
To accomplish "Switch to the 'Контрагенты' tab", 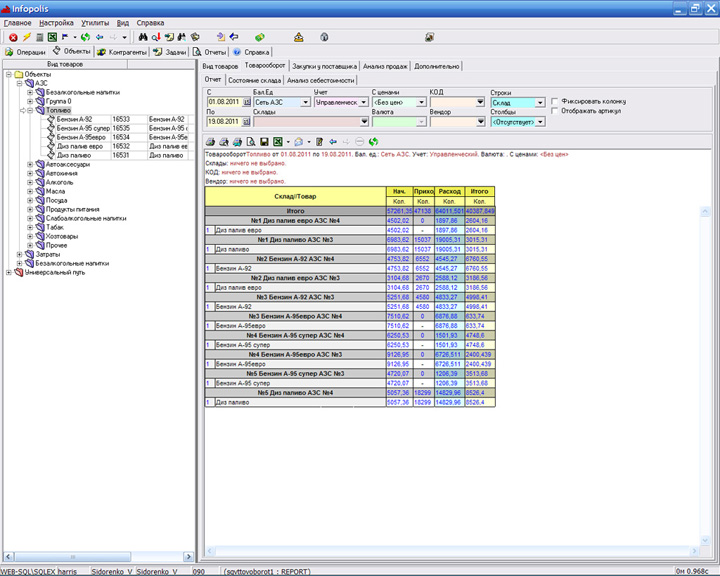I will pyautogui.click(x=122, y=52).
